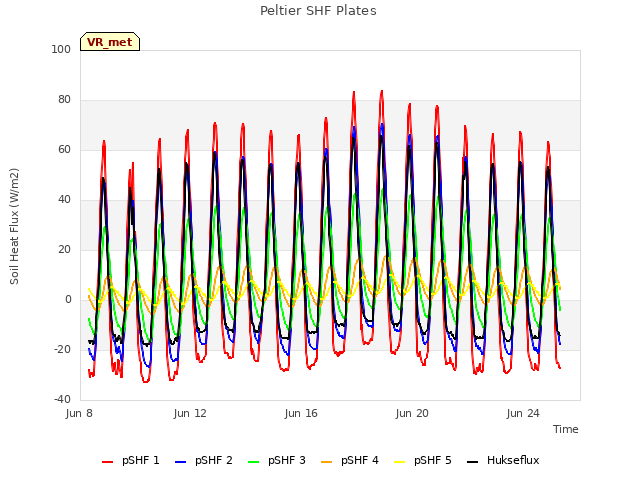The image size is (640, 480).
Task: Toggle the pSHF 1 series label
Action: coord(141,460)
